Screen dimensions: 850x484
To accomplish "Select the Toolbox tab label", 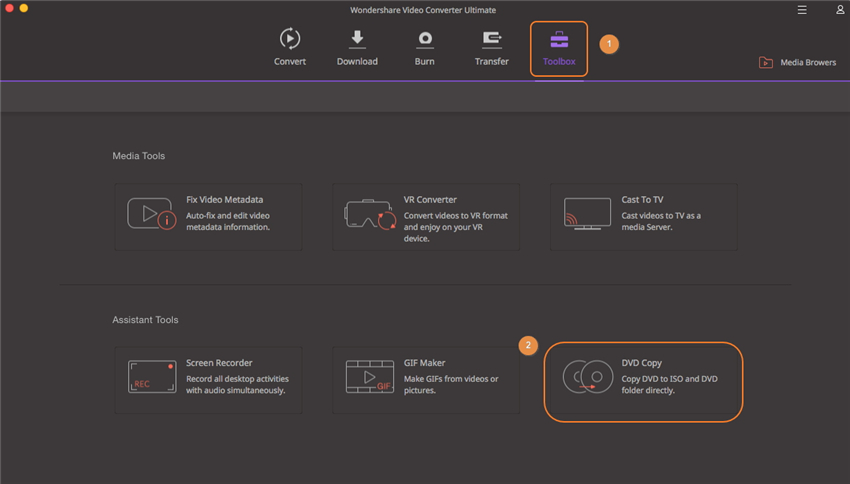I will pyautogui.click(x=559, y=61).
